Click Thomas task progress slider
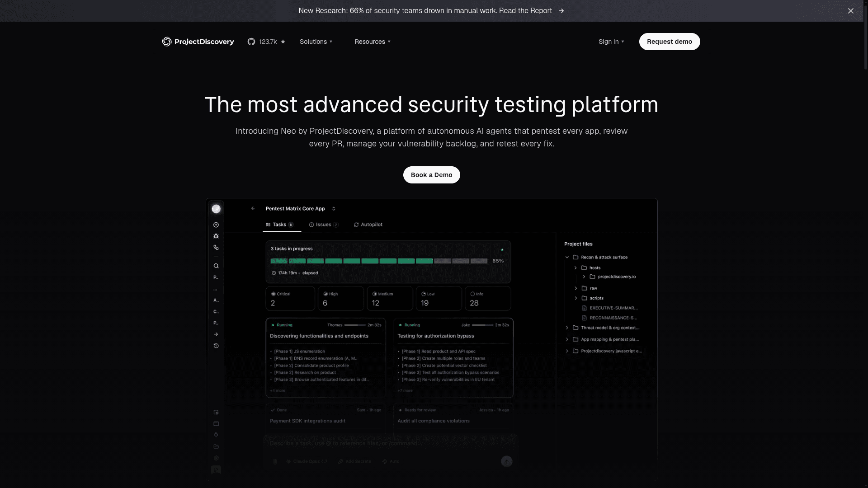The image size is (868, 488). (x=355, y=325)
